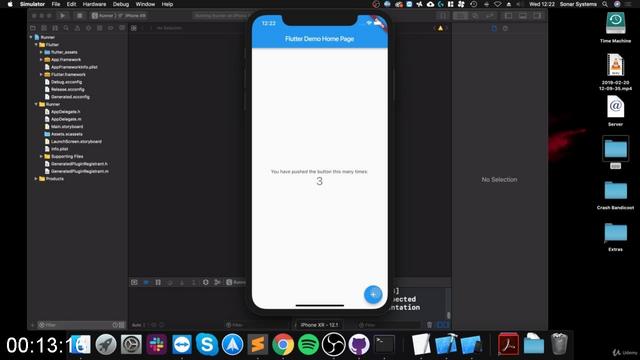The width and height of the screenshot is (640, 360).
Task: Open the Help menu
Action: click(x=167, y=4)
